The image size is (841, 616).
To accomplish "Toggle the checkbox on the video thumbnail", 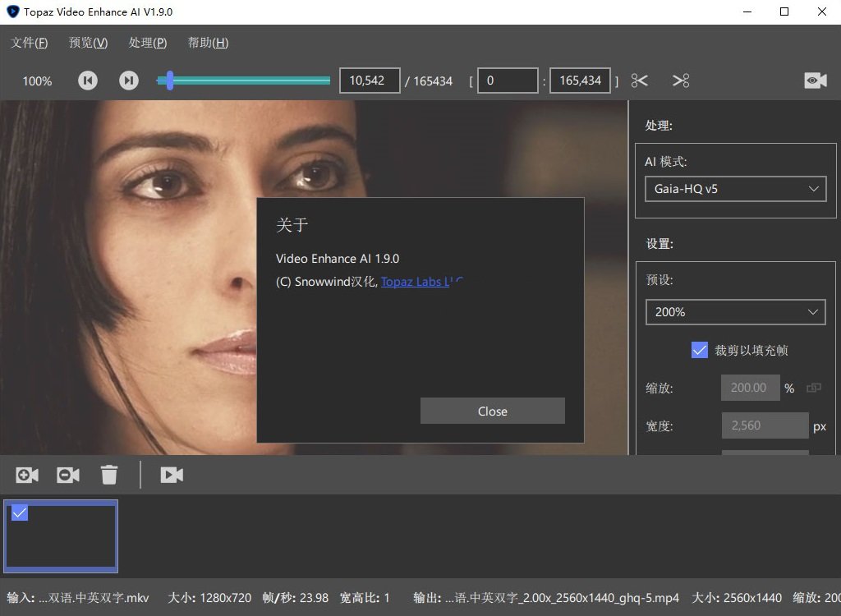I will (19, 512).
